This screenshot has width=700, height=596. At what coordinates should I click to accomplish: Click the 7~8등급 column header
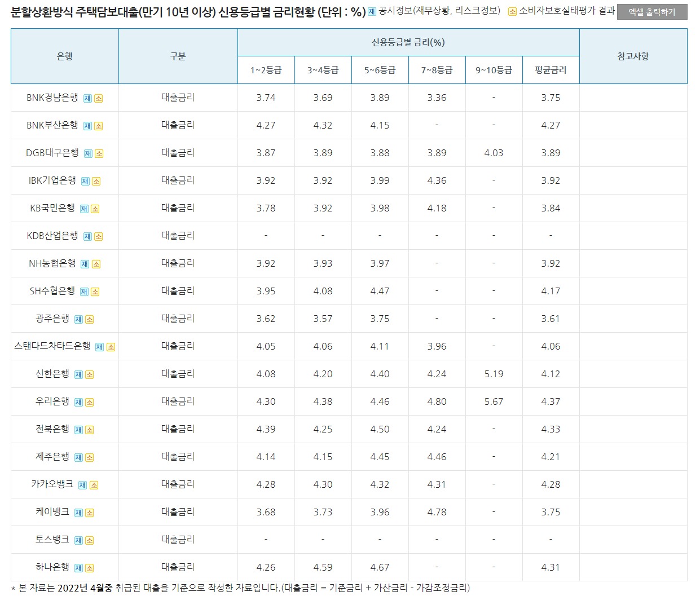pyautogui.click(x=437, y=70)
